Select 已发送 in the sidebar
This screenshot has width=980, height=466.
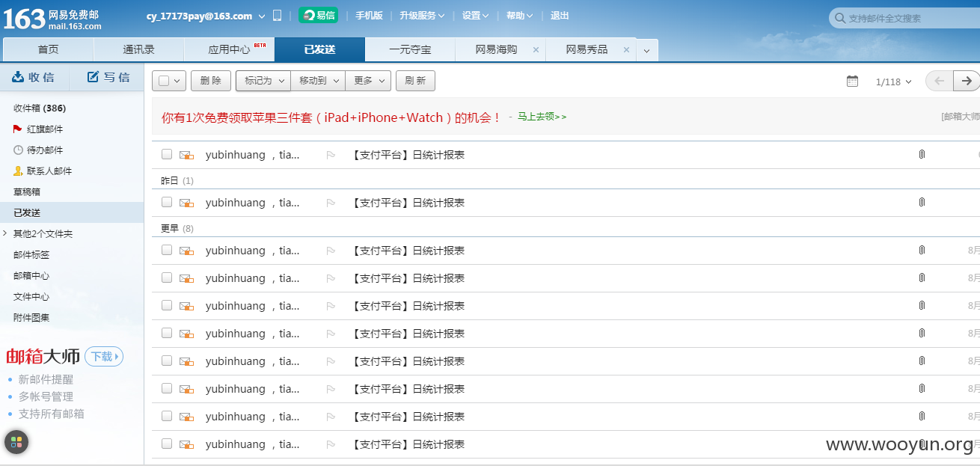tap(72, 213)
